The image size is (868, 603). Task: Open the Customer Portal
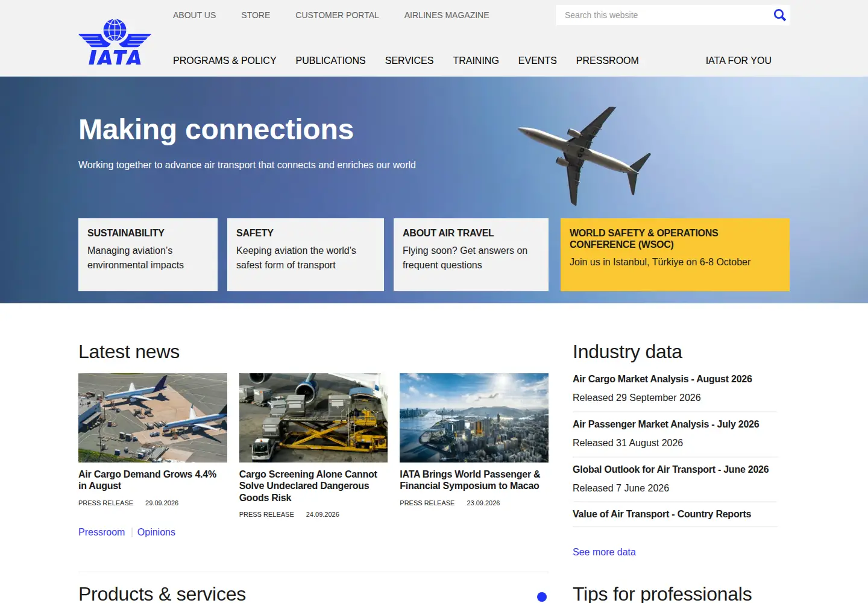coord(337,15)
